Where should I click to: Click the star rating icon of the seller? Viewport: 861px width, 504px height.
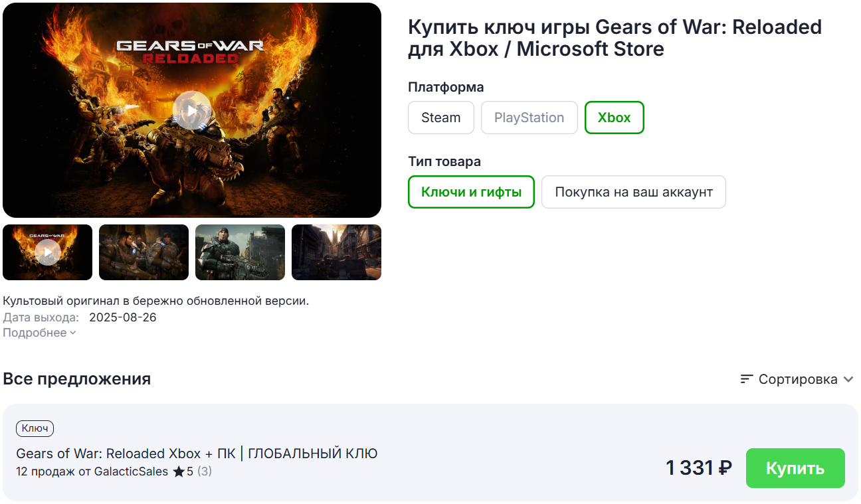[x=179, y=471]
